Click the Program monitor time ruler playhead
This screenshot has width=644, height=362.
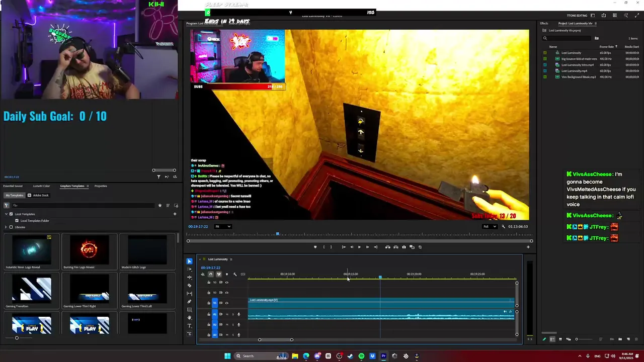278,234
